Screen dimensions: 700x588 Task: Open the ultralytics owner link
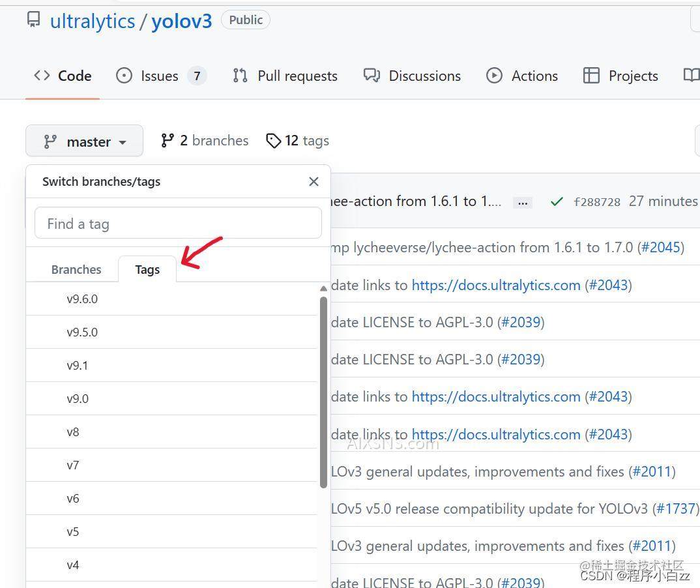point(92,21)
